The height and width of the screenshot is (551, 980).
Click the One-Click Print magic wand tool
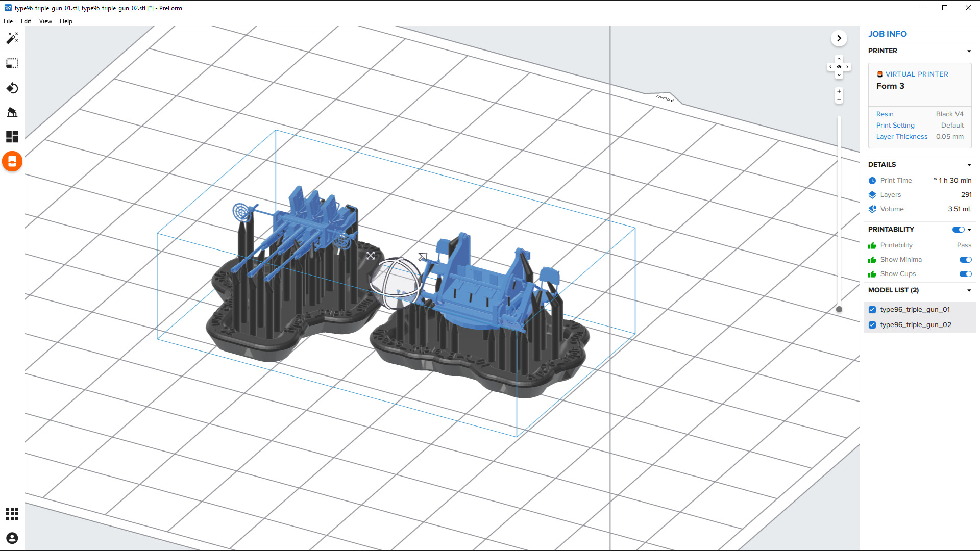(x=12, y=38)
